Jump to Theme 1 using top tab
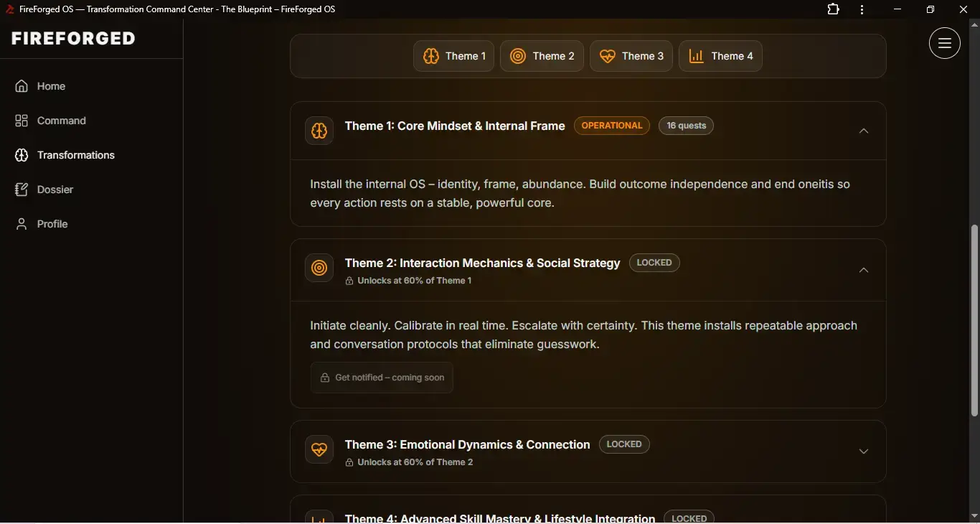Image resolution: width=980 pixels, height=524 pixels. point(453,56)
